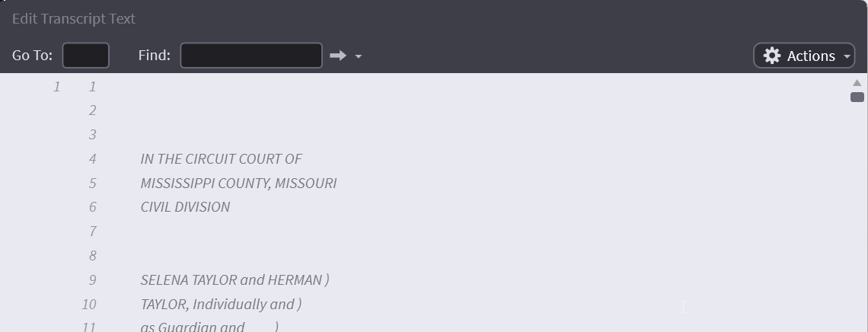Click the find next arrow icon
The width and height of the screenshot is (868, 332).
point(338,56)
